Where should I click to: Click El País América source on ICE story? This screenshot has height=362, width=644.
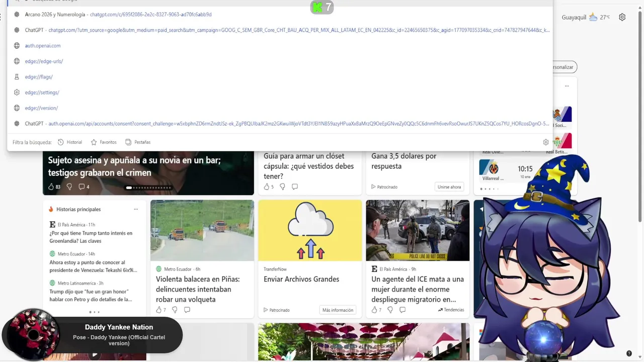(x=393, y=269)
